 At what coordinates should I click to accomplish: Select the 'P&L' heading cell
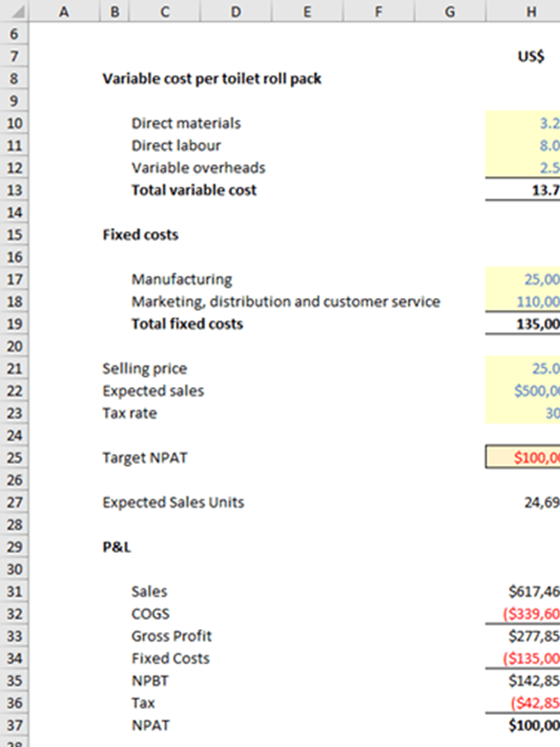pos(117,547)
